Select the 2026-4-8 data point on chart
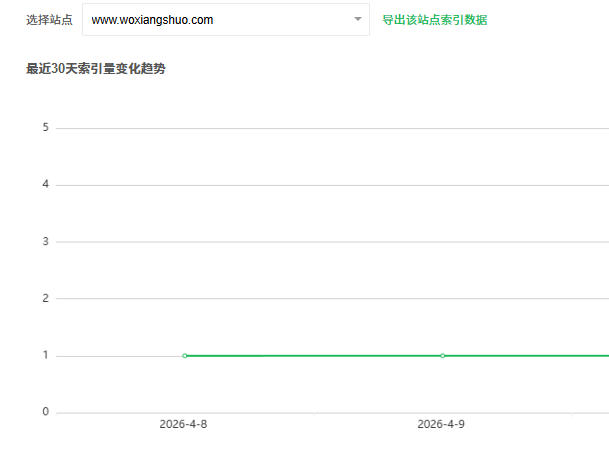Viewport: 609px width, 466px height. click(185, 356)
